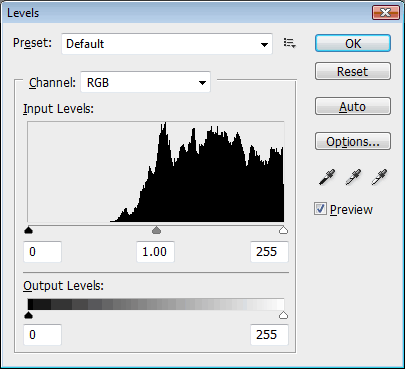Click the Reset button
Image resolution: width=405 pixels, height=369 pixels.
[x=353, y=71]
